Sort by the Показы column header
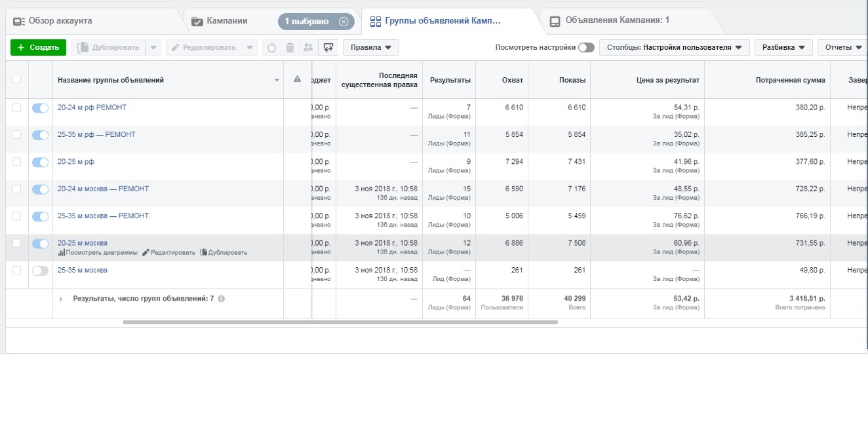Screen dimensions: 868x433 (x=572, y=80)
